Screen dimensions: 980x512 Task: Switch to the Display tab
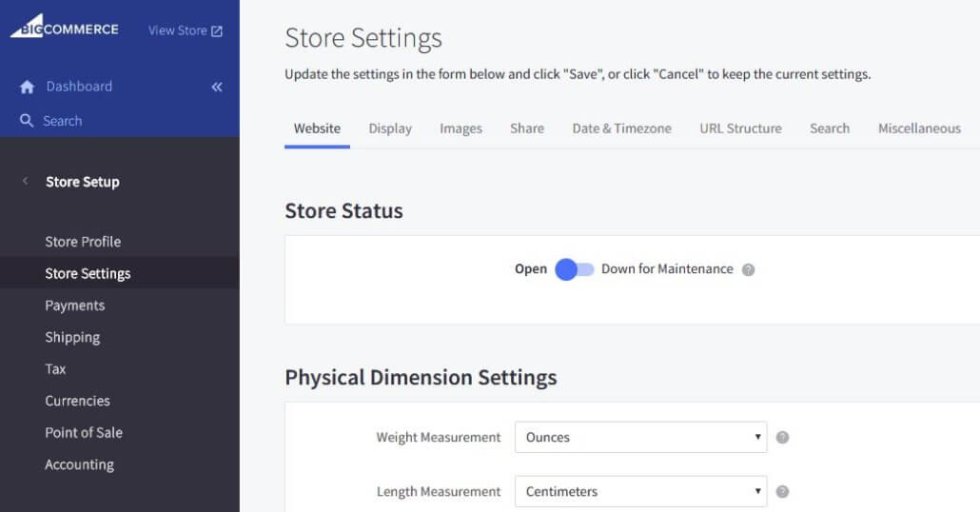pos(390,128)
